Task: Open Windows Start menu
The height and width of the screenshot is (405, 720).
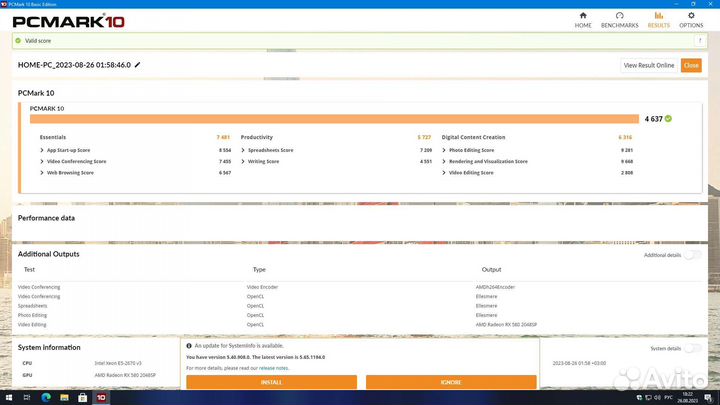Action: [9, 398]
